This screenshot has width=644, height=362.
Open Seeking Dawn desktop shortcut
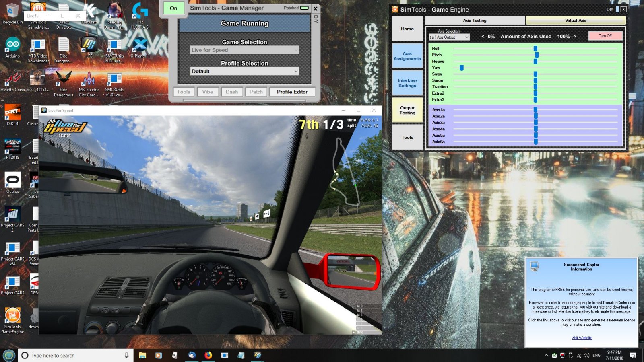click(x=114, y=16)
